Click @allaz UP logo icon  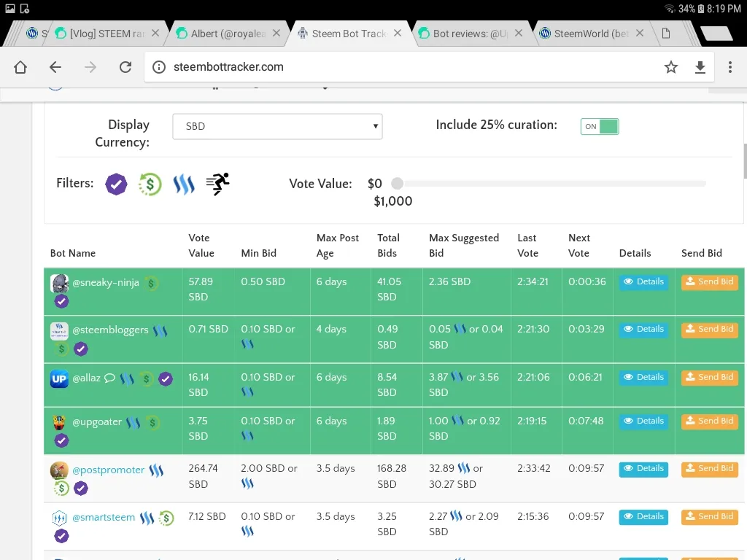(x=59, y=379)
